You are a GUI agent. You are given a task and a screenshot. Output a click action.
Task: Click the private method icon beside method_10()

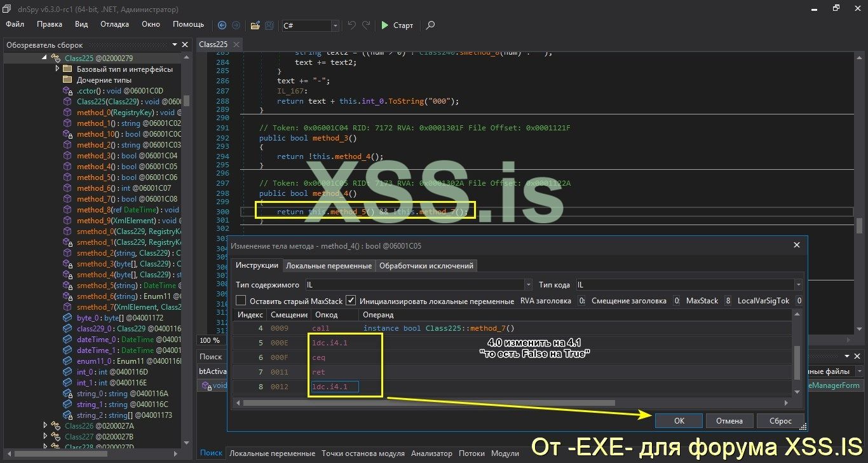click(67, 134)
